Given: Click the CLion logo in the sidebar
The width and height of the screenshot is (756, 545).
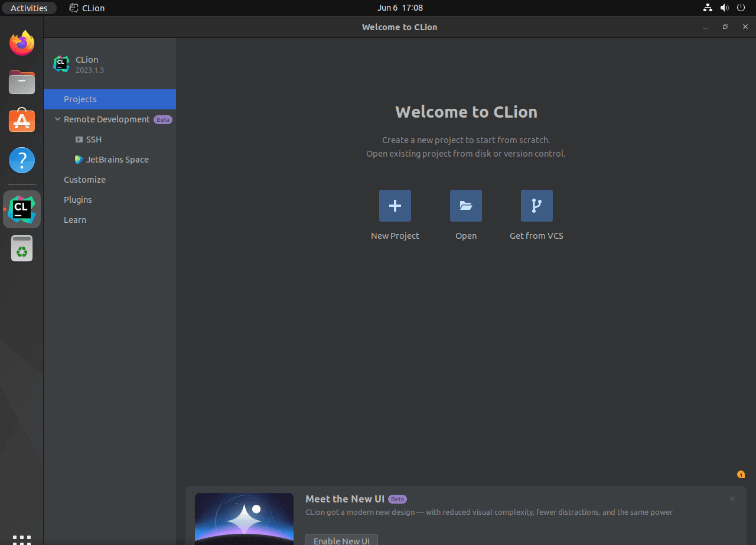Looking at the screenshot, I should click(61, 63).
